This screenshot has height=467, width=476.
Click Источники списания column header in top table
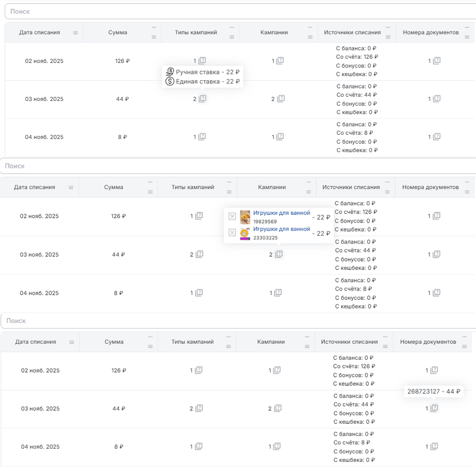coord(352,32)
